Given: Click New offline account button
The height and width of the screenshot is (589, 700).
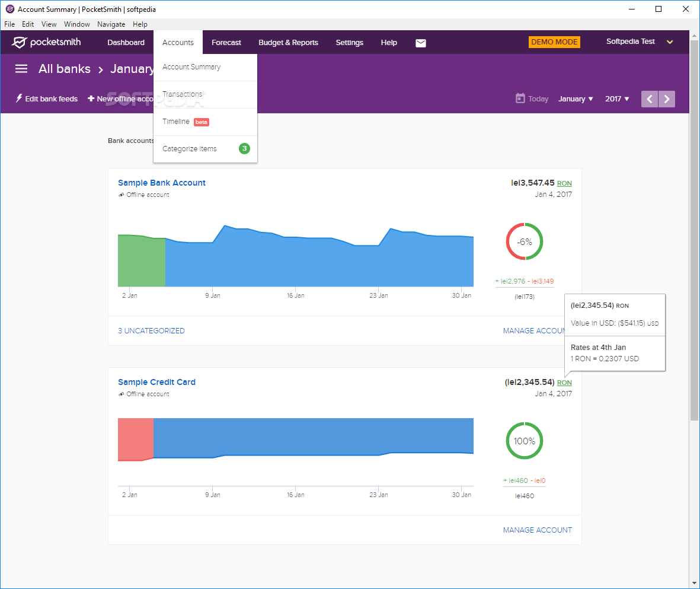Looking at the screenshot, I should tap(120, 99).
